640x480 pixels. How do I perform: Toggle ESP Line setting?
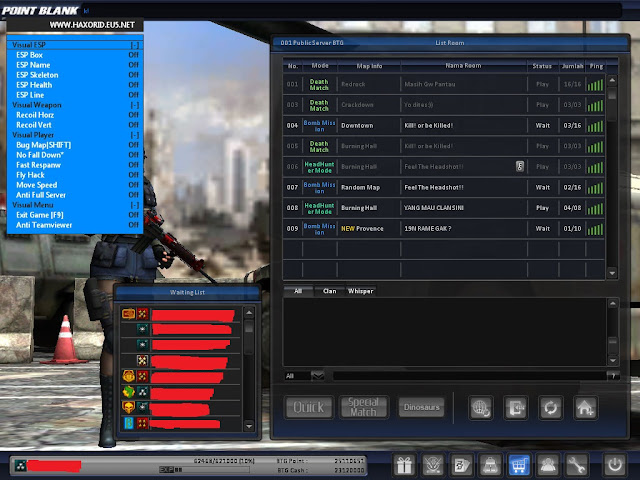coord(75,95)
